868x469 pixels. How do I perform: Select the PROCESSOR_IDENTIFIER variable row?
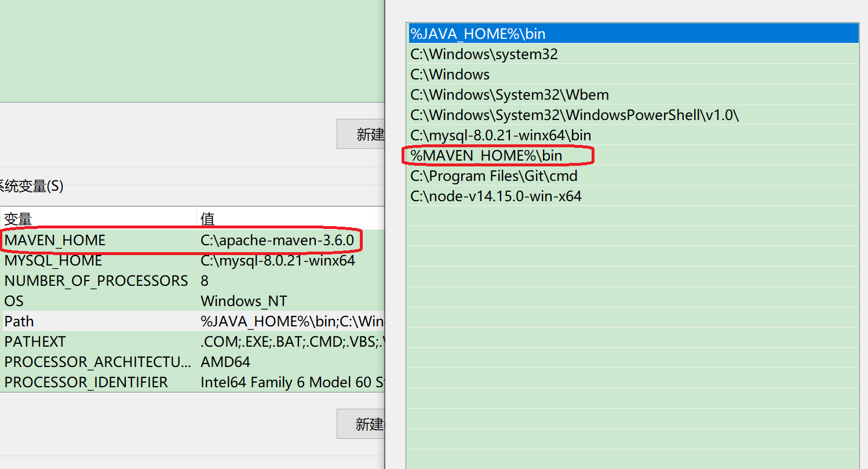click(x=86, y=383)
